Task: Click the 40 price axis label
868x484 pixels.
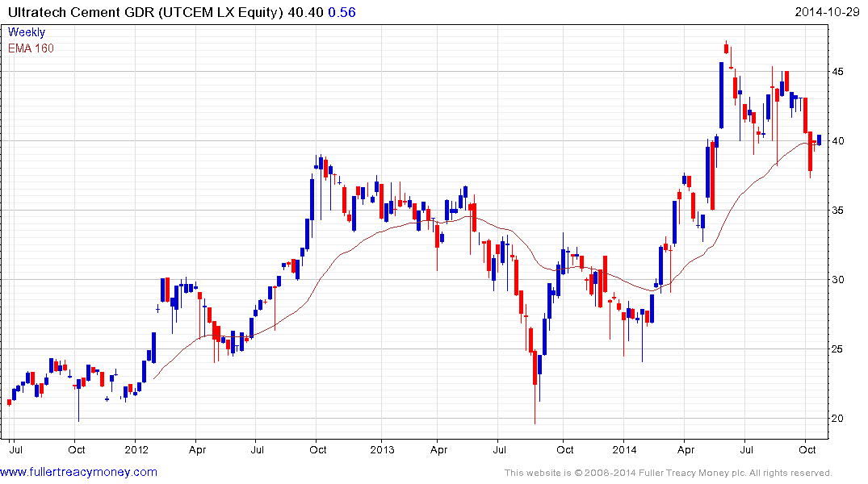Action: pyautogui.click(x=838, y=140)
